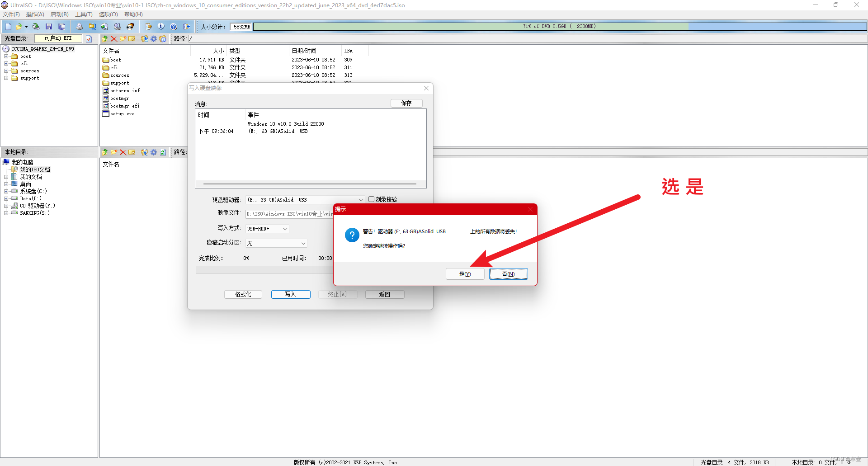Click the Convert image toolbar icon
868x466 pixels.
pyautogui.click(x=105, y=27)
